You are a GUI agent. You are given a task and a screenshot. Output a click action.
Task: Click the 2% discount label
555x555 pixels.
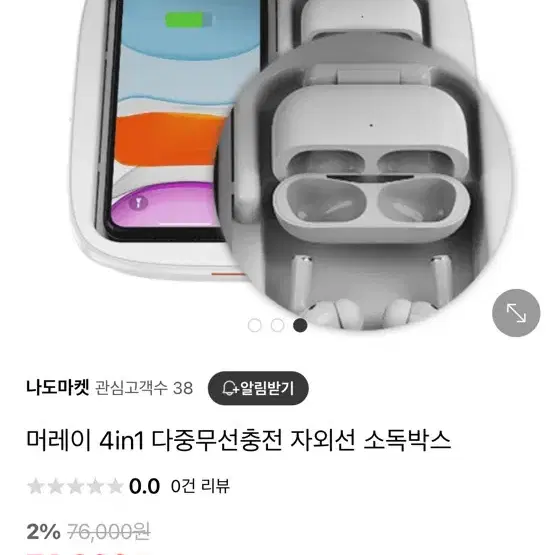coord(44,532)
